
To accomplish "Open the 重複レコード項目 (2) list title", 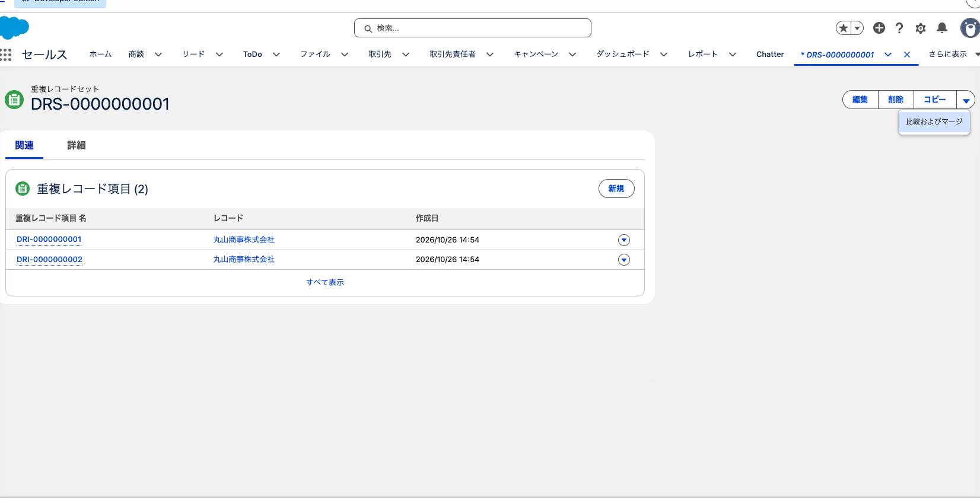I will click(93, 189).
